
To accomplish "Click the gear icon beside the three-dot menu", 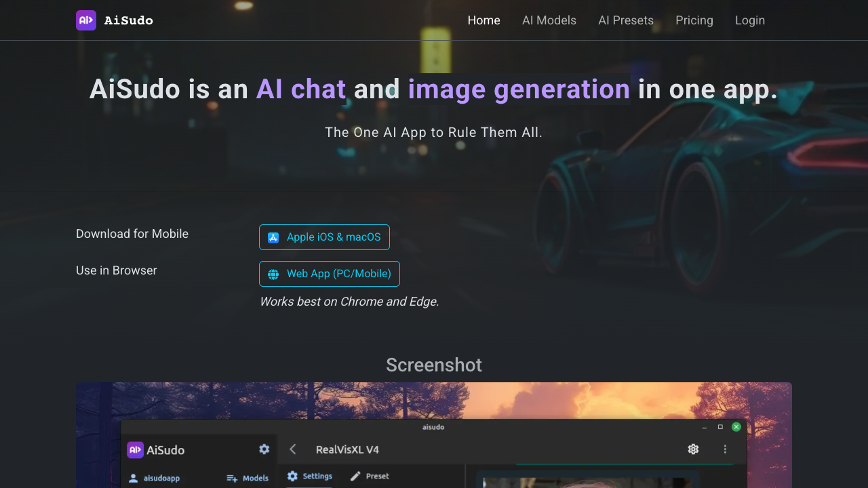I will 693,449.
